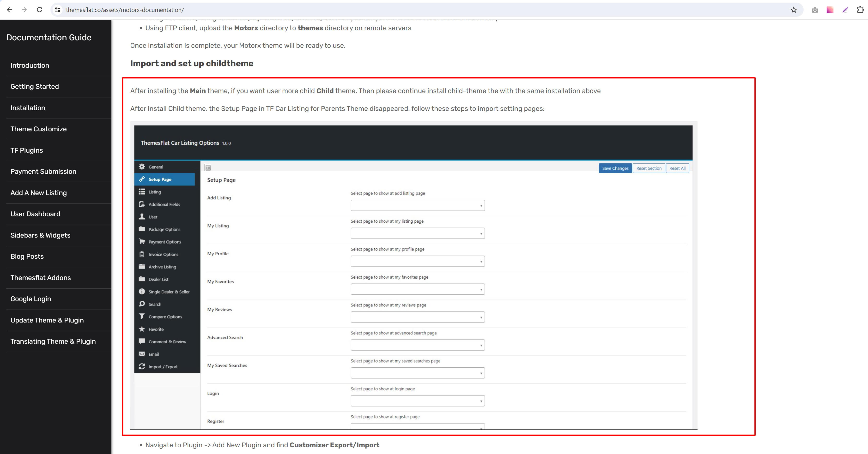Image resolution: width=868 pixels, height=454 pixels.
Task: Go to Payment Submission section
Action: coord(43,171)
